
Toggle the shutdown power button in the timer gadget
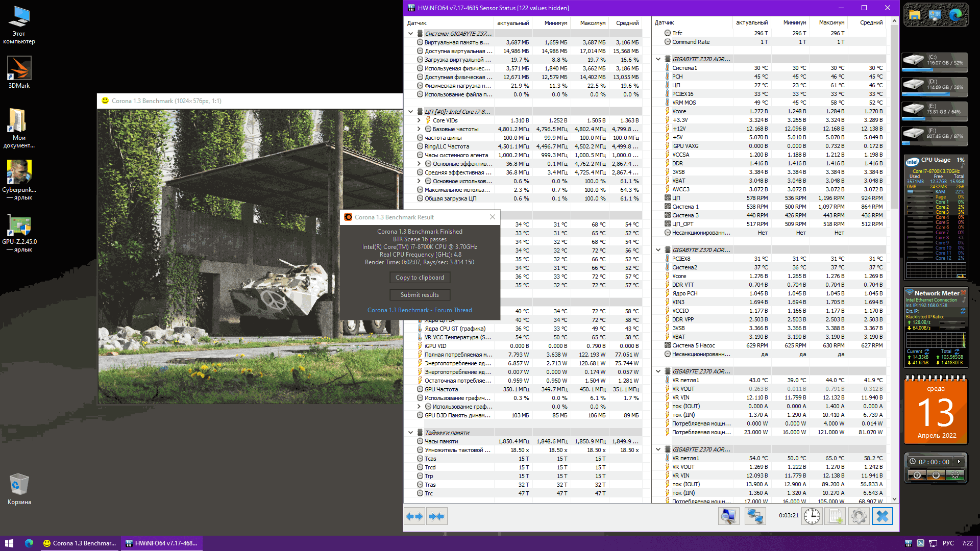pyautogui.click(x=917, y=475)
